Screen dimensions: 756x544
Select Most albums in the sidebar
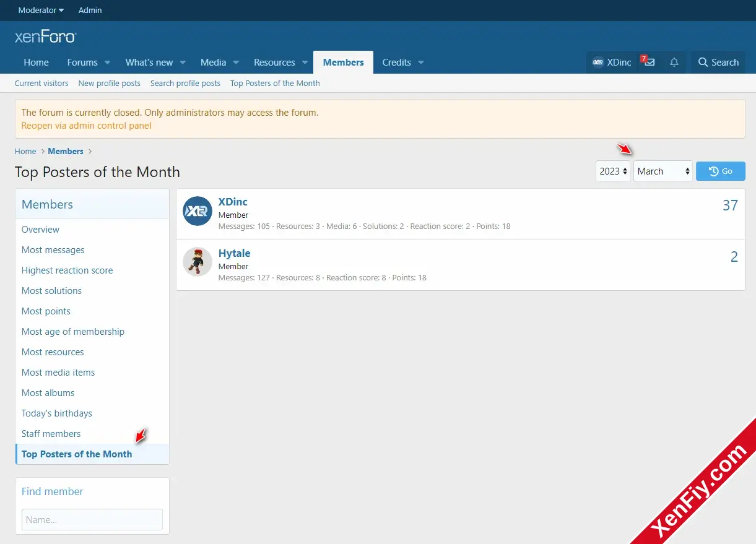click(92, 392)
